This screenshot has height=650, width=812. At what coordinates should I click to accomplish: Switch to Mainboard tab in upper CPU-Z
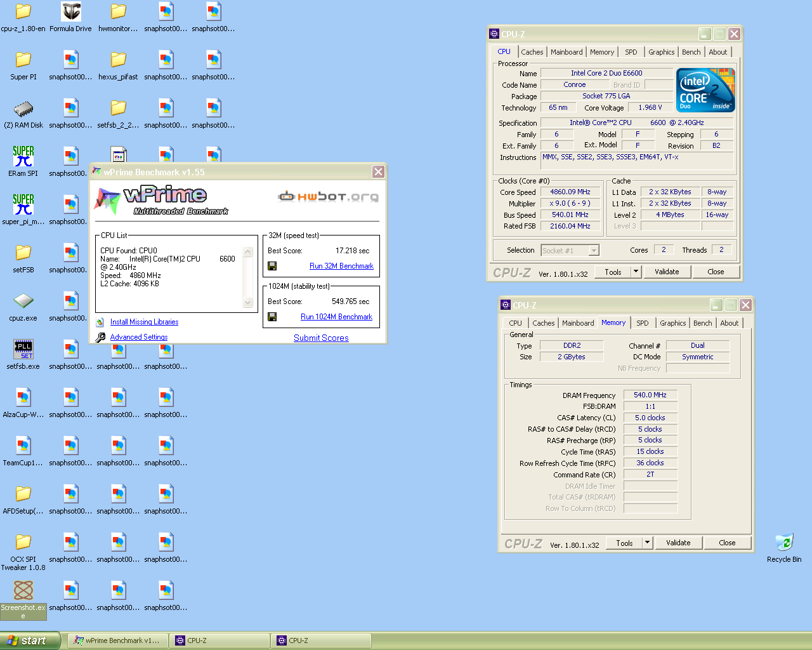[x=566, y=52]
